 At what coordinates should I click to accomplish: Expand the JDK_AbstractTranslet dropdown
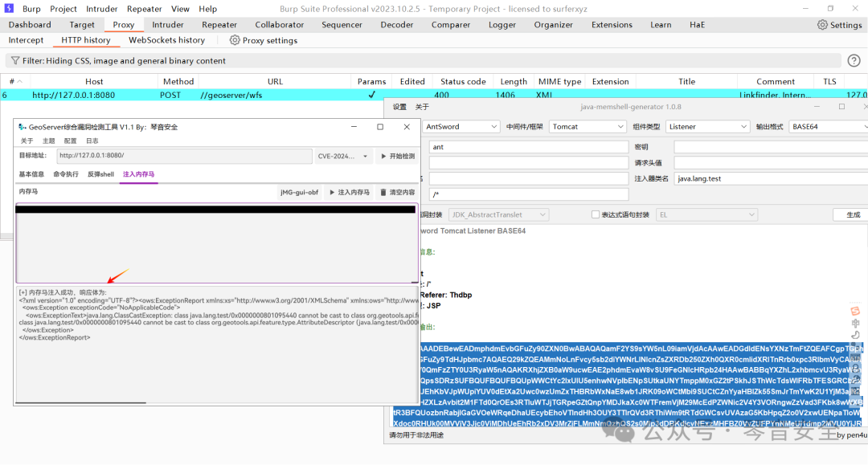pyautogui.click(x=498, y=214)
